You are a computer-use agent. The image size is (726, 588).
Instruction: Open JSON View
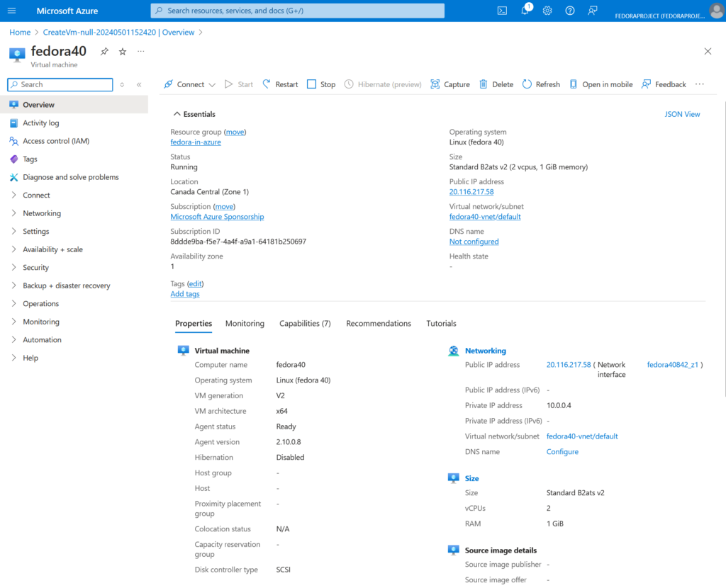coord(682,114)
